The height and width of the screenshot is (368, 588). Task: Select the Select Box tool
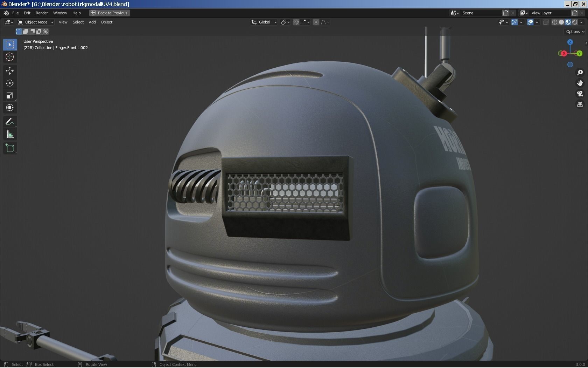[10, 45]
